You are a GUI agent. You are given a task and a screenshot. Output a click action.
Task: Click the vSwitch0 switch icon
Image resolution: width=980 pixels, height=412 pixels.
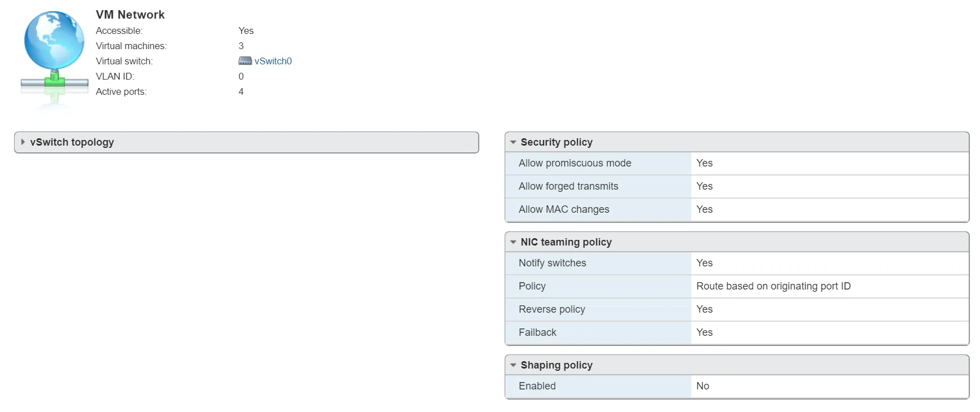[x=245, y=61]
